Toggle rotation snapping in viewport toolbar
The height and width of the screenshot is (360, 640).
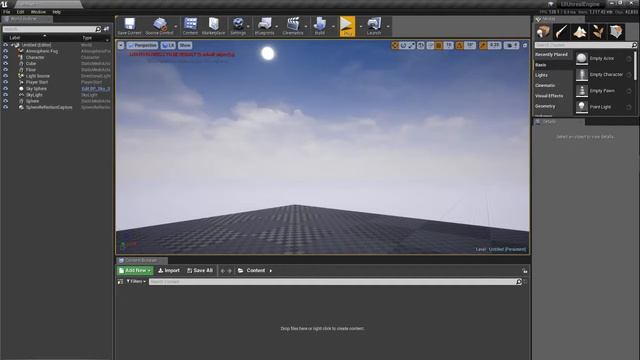coord(460,45)
